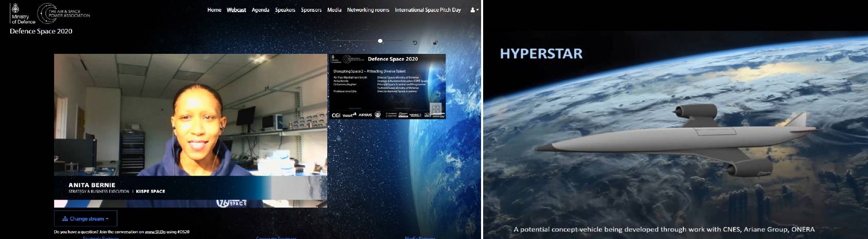Open Networking rooms page
This screenshot has width=868, height=239.
(x=368, y=10)
